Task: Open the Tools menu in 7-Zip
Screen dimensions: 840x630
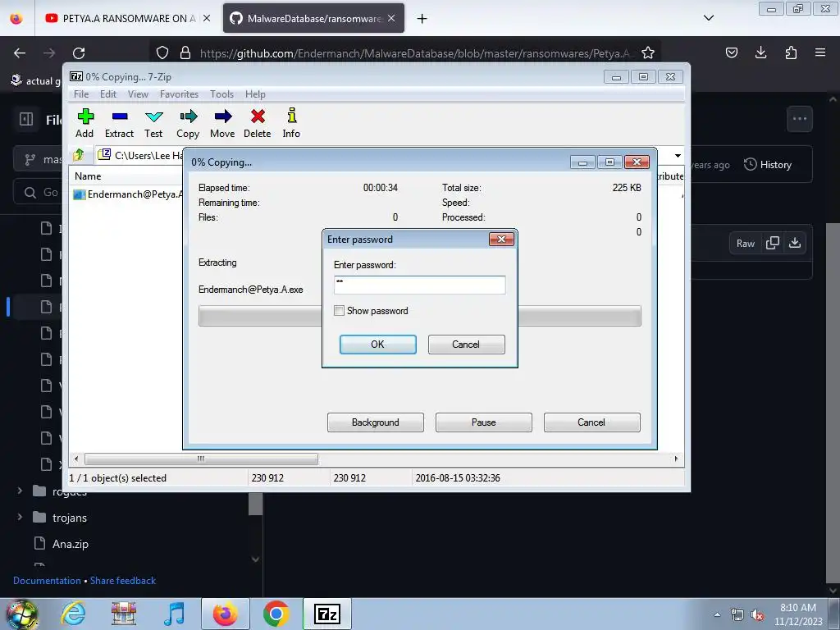Action: [221, 94]
